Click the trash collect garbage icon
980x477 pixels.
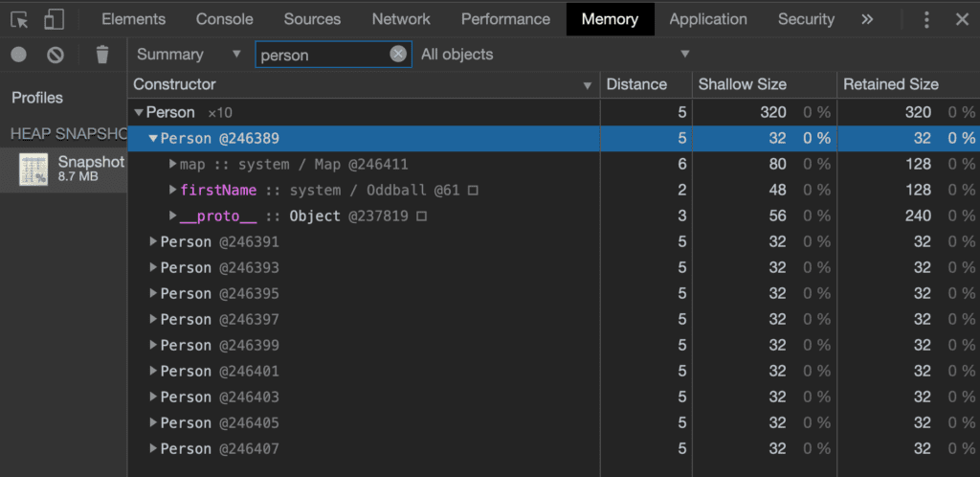coord(102,55)
